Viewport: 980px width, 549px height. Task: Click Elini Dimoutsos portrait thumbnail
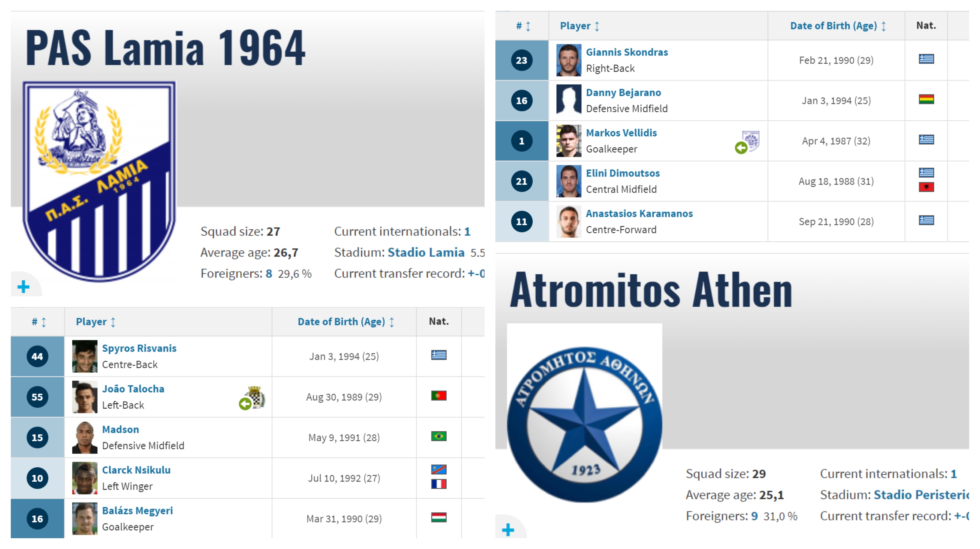pyautogui.click(x=569, y=181)
